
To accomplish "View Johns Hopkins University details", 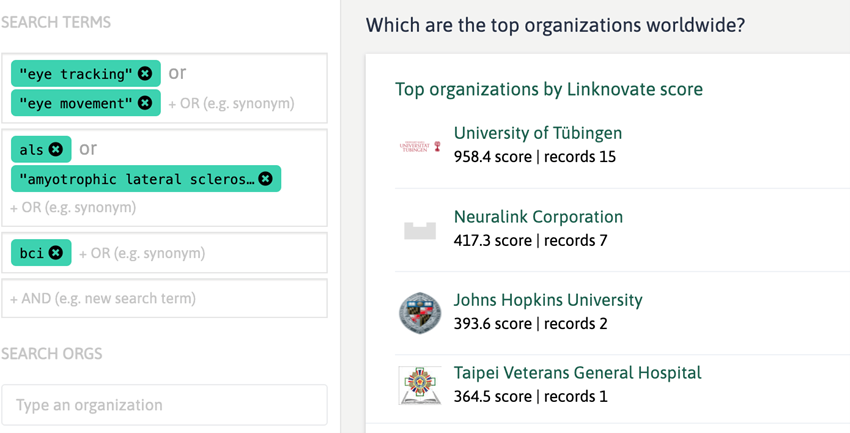I will point(548,300).
